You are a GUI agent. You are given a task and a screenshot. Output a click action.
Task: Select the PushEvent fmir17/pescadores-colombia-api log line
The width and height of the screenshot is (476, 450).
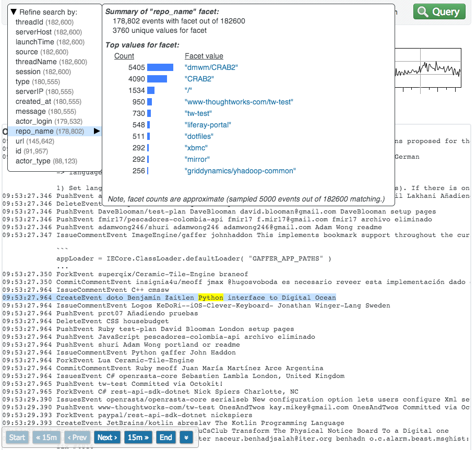pos(217,220)
